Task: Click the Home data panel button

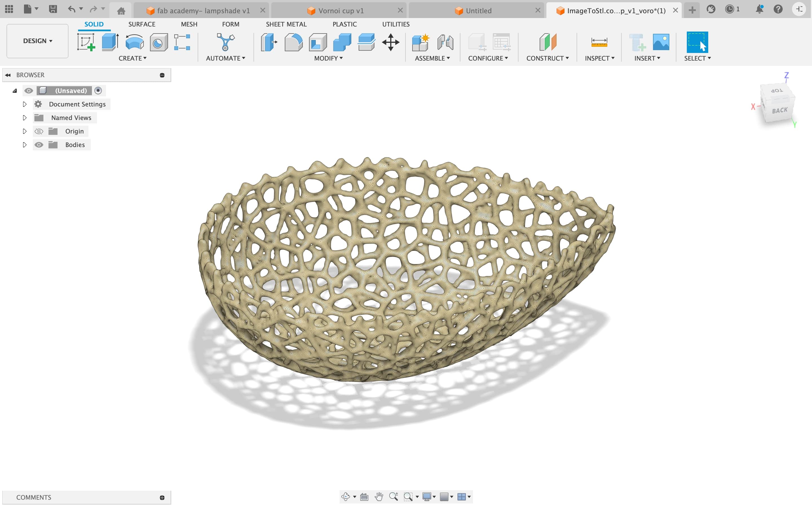Action: 121,11
